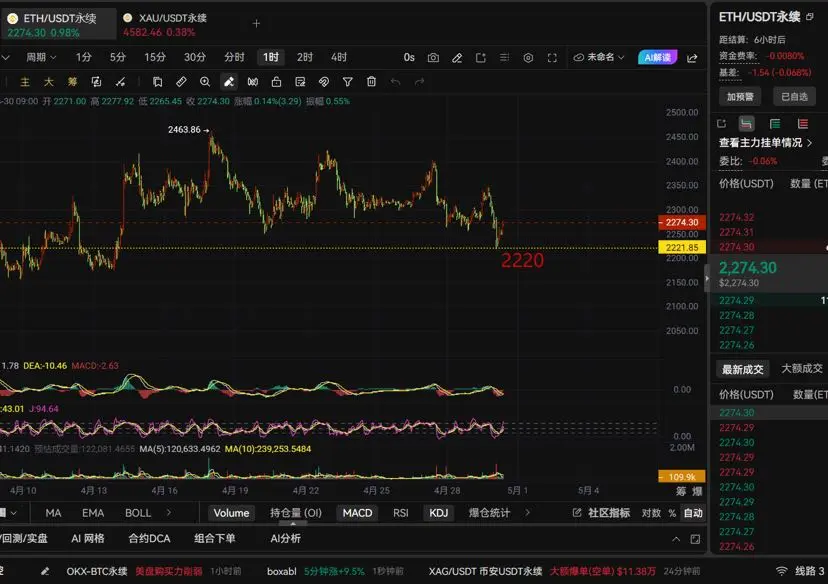828x584 pixels.
Task: Collapse right panel with side arrow
Action: pos(707,278)
